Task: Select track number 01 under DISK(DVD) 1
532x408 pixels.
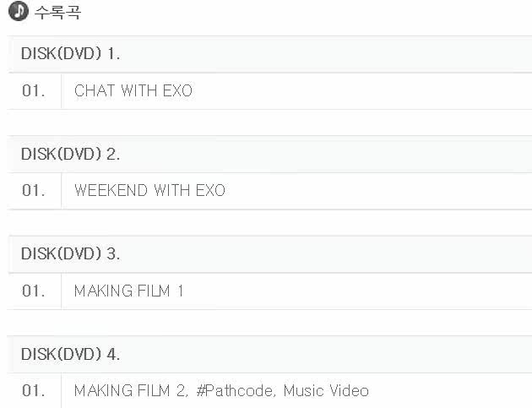Action: (x=33, y=91)
